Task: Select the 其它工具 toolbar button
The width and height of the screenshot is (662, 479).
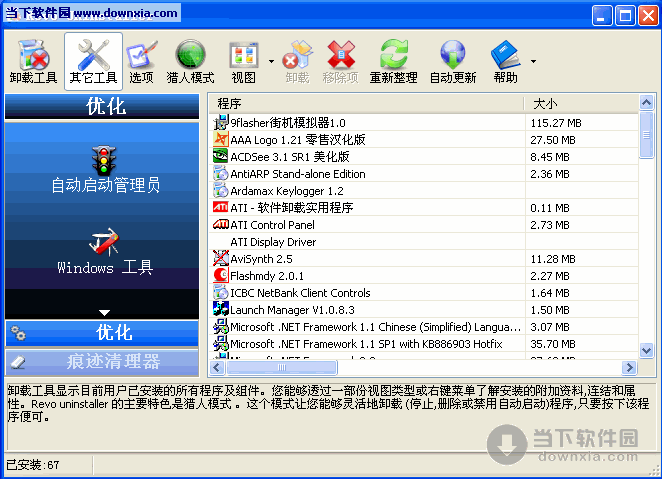Action: coord(93,60)
